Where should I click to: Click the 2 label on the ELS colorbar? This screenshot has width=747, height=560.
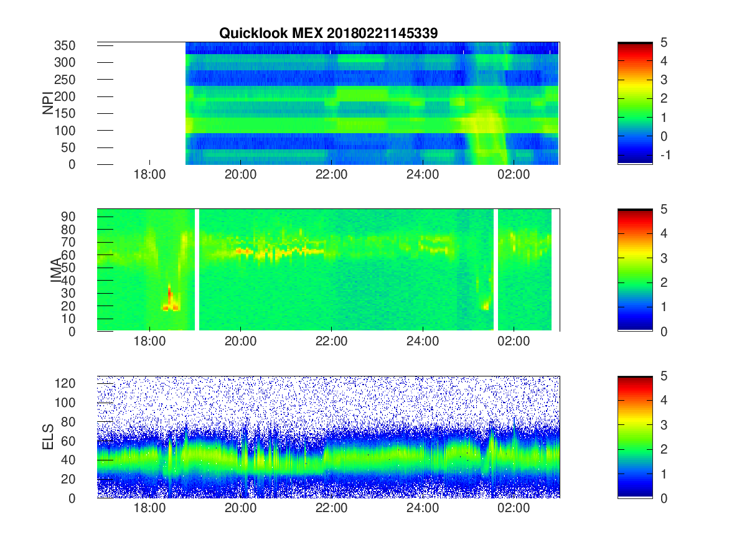coord(663,449)
